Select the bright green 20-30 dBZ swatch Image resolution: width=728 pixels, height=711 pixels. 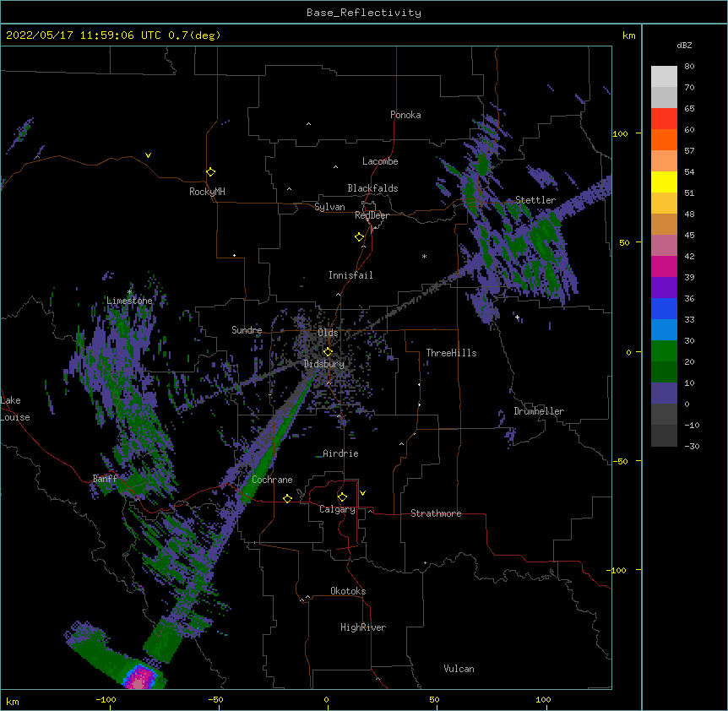pyautogui.click(x=664, y=351)
